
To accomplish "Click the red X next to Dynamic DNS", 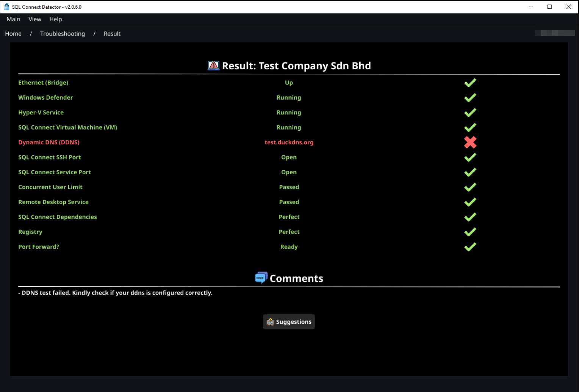I will (470, 142).
